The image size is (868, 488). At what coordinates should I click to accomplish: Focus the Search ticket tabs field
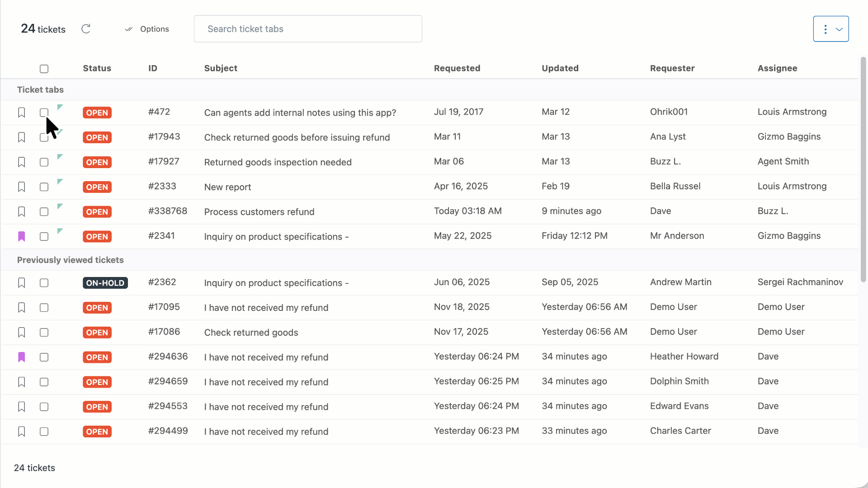[x=307, y=29]
